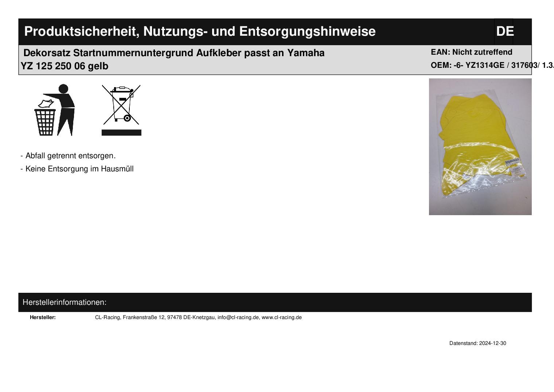Select the 'Abfall getrennt entsorgen' bullet
This screenshot has height=392, width=554.
[70, 156]
